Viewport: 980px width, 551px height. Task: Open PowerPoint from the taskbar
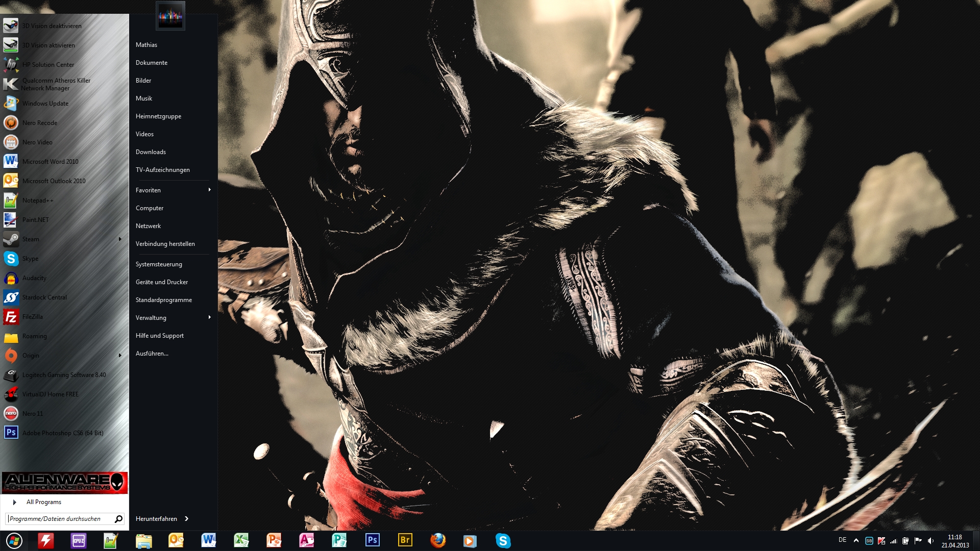[274, 540]
